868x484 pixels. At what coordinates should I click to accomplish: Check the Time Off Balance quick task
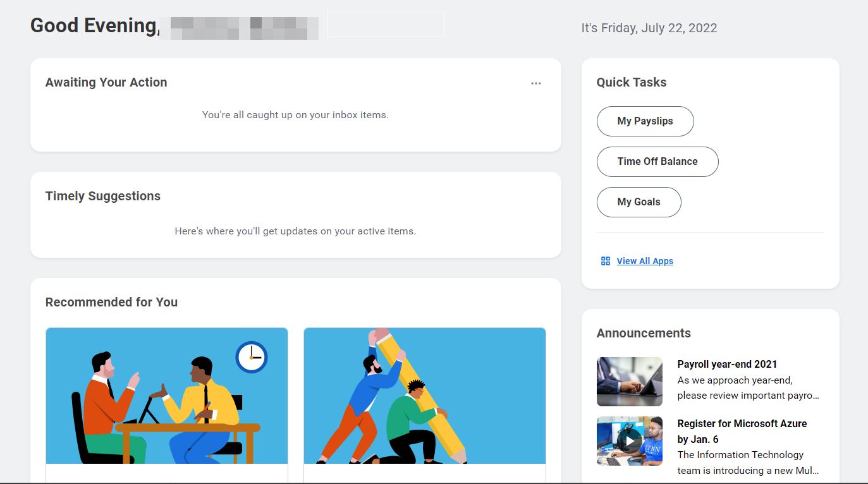click(657, 162)
